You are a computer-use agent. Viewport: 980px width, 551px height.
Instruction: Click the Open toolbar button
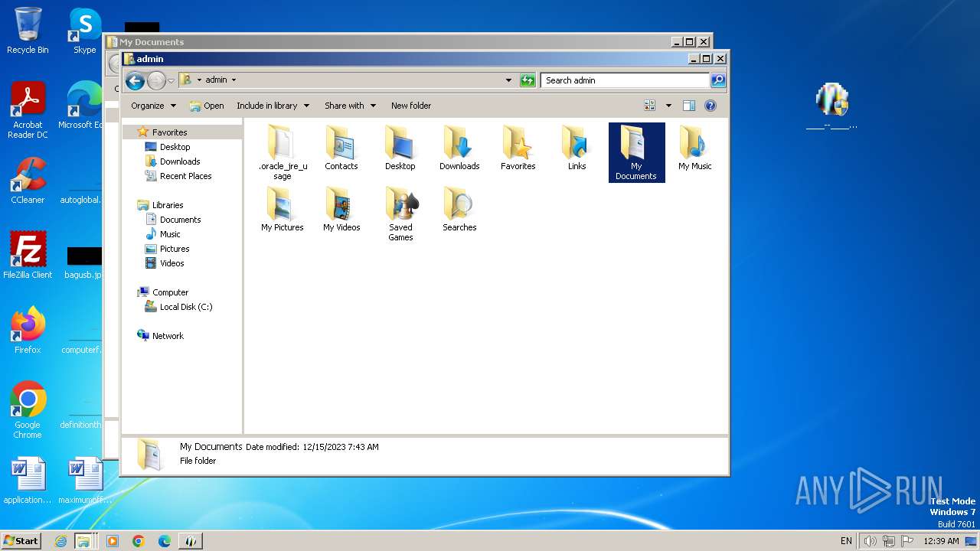[207, 106]
